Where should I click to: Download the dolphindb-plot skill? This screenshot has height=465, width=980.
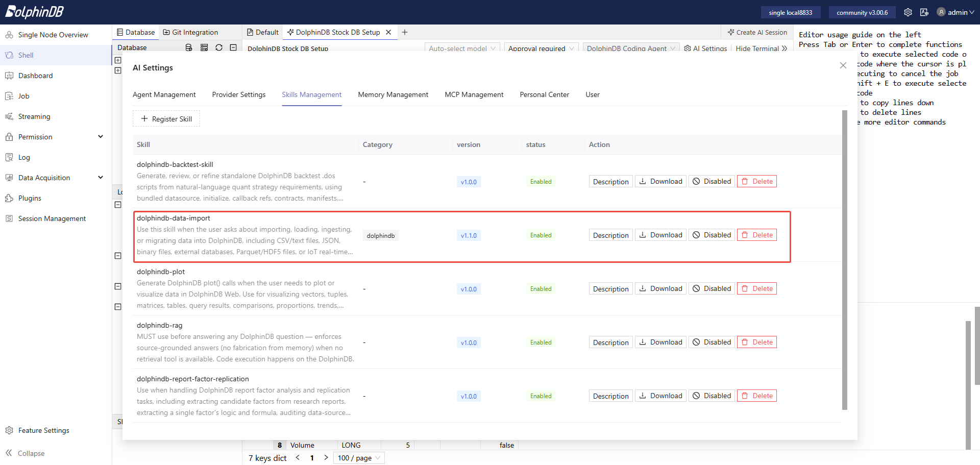(660, 289)
